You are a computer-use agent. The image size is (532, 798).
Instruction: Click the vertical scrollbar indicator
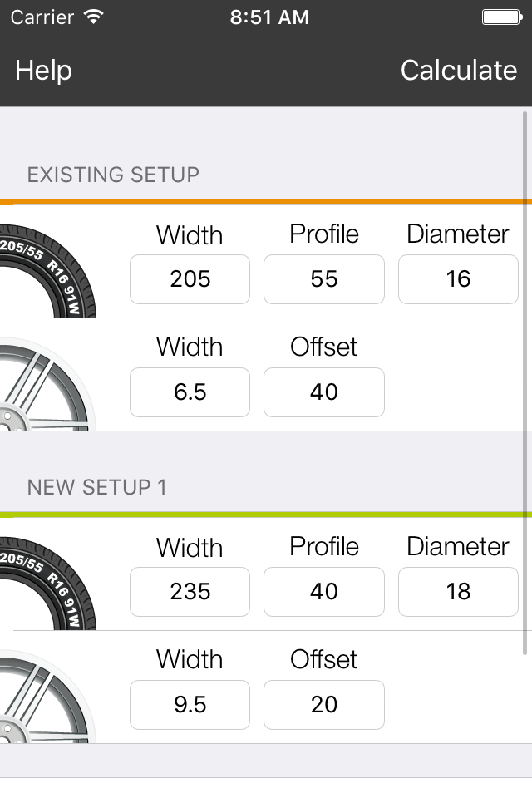[525, 383]
